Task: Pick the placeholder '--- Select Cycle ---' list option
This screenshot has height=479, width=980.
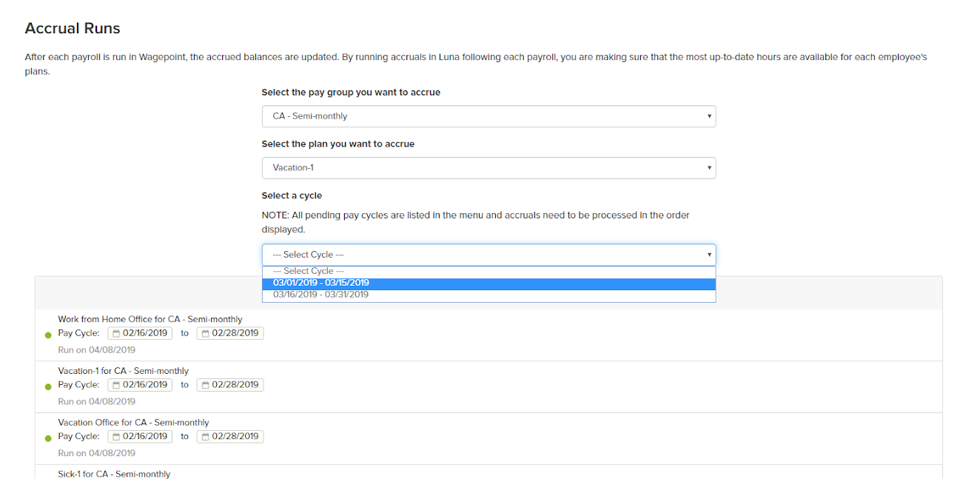Action: pos(308,271)
